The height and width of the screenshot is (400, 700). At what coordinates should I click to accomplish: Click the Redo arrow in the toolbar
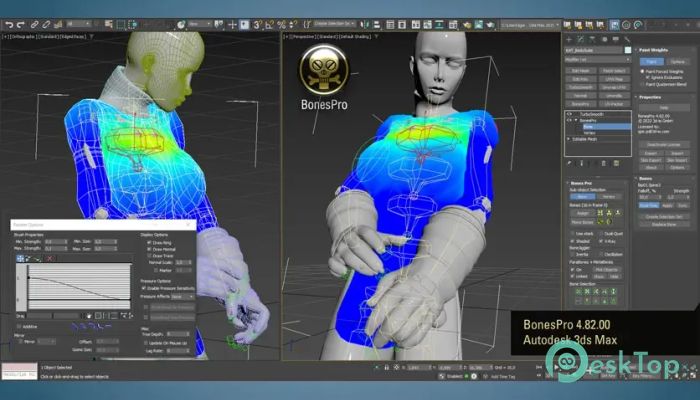click(x=20, y=25)
